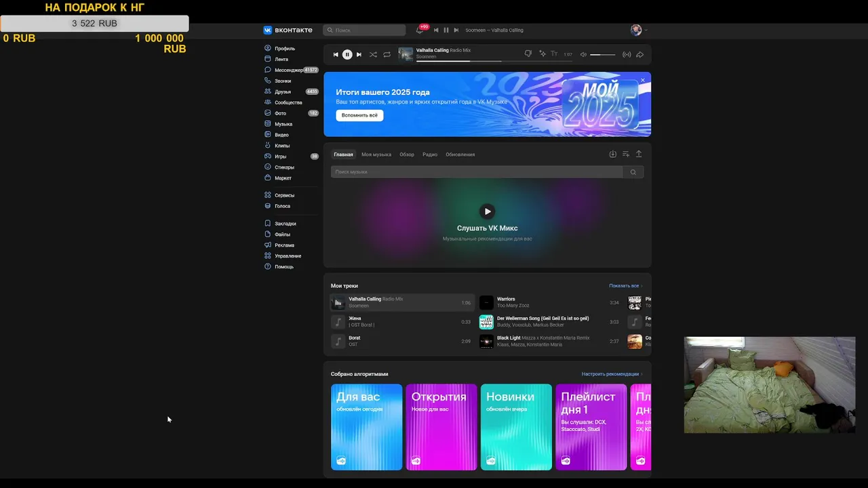Skip to next track in main player
Image resolution: width=868 pixels, height=488 pixels.
coord(359,55)
